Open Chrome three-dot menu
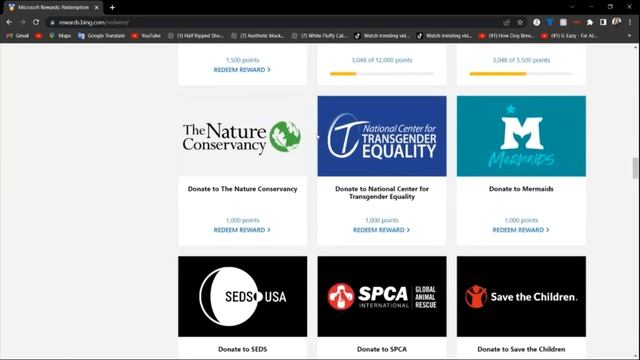 click(x=630, y=22)
